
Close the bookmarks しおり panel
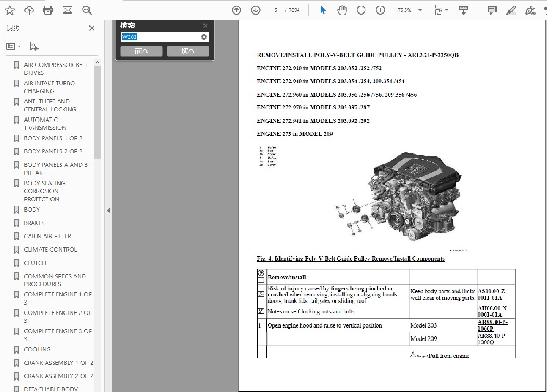(92, 28)
